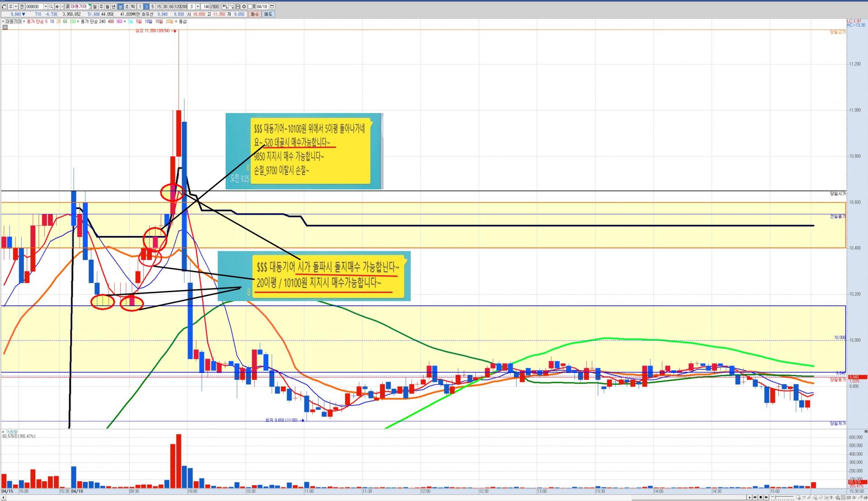Click the 코 market type icon

[x=67, y=7]
